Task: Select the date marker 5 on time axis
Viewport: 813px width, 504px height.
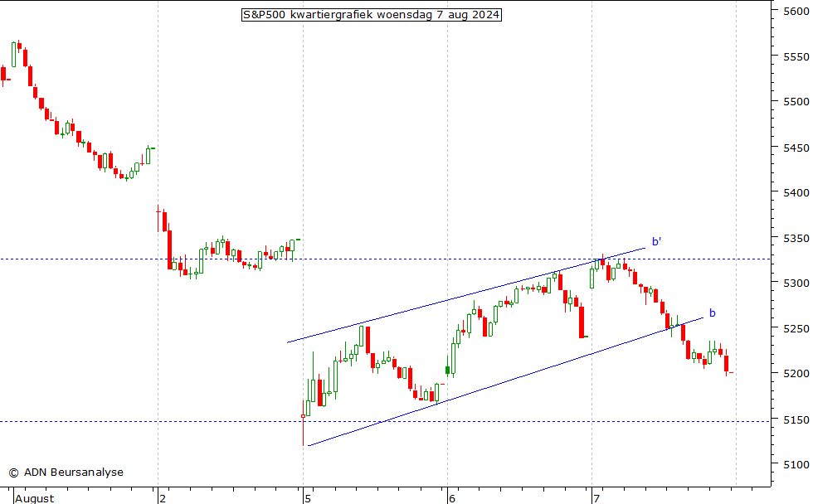Action: point(307,498)
